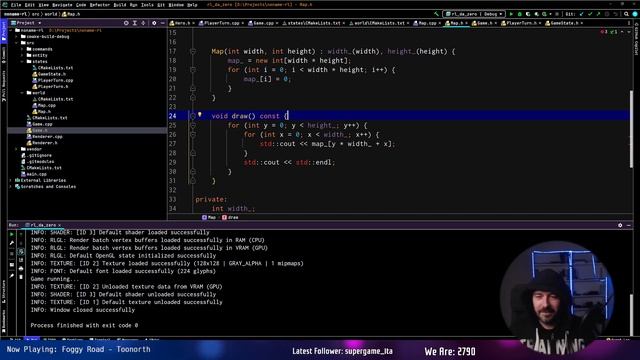640x360 pixels.
Task: Open the Build menu
Action: [x=120, y=5]
